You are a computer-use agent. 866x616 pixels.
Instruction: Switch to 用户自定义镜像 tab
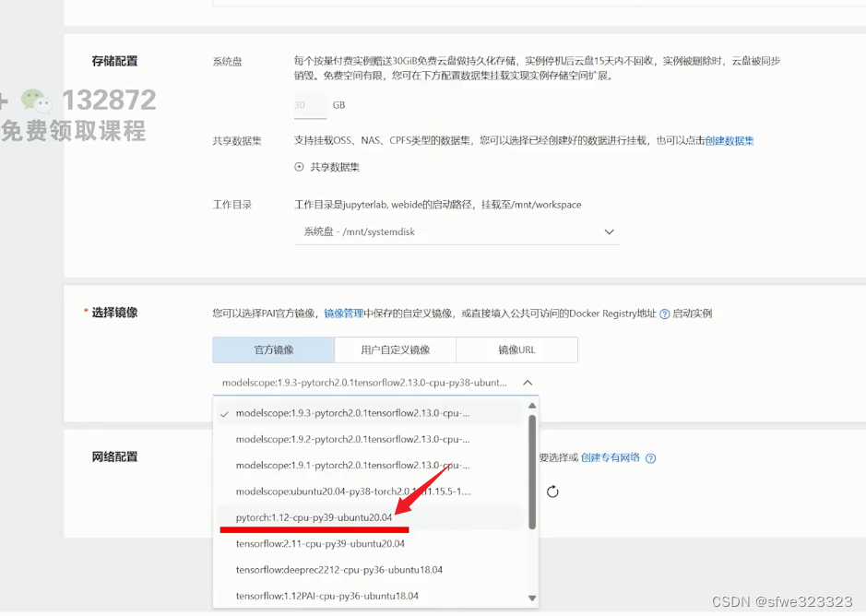click(x=395, y=349)
